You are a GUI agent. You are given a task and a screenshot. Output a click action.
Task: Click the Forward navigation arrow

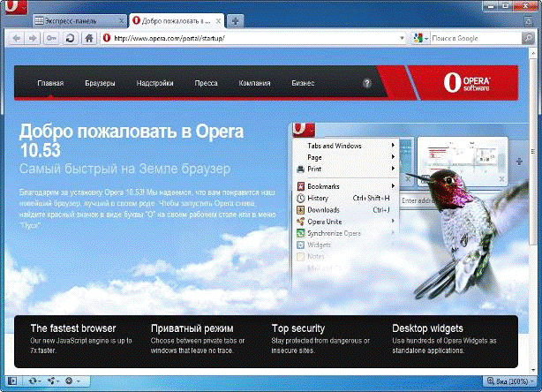pyautogui.click(x=32, y=39)
